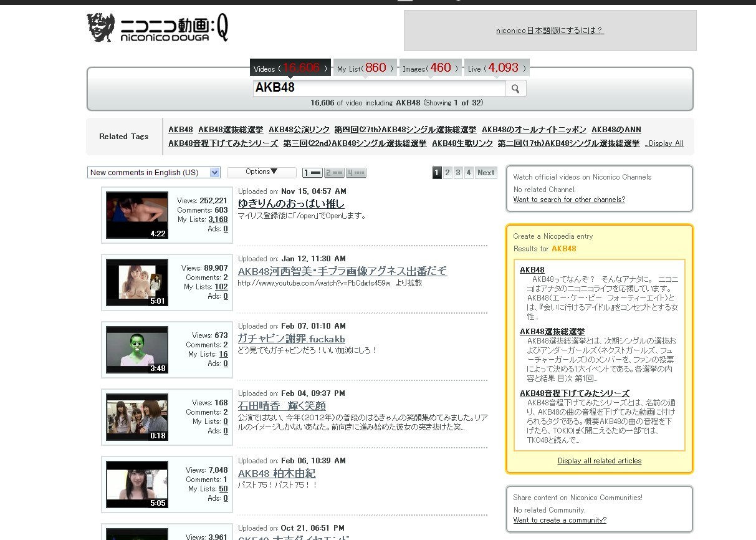The width and height of the screenshot is (756, 540).
Task: Open the AKB48のオールナイトニッポン tag
Action: coord(534,130)
